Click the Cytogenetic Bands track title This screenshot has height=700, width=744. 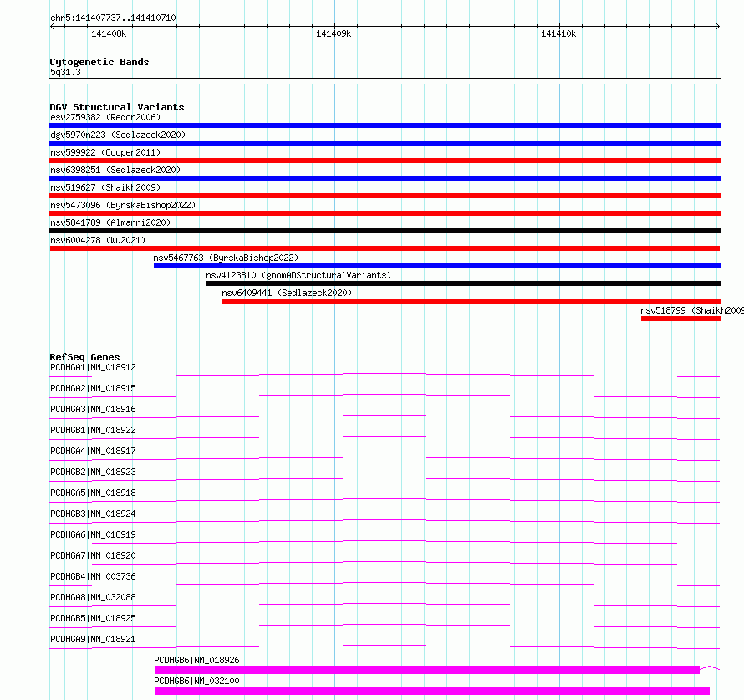click(99, 62)
